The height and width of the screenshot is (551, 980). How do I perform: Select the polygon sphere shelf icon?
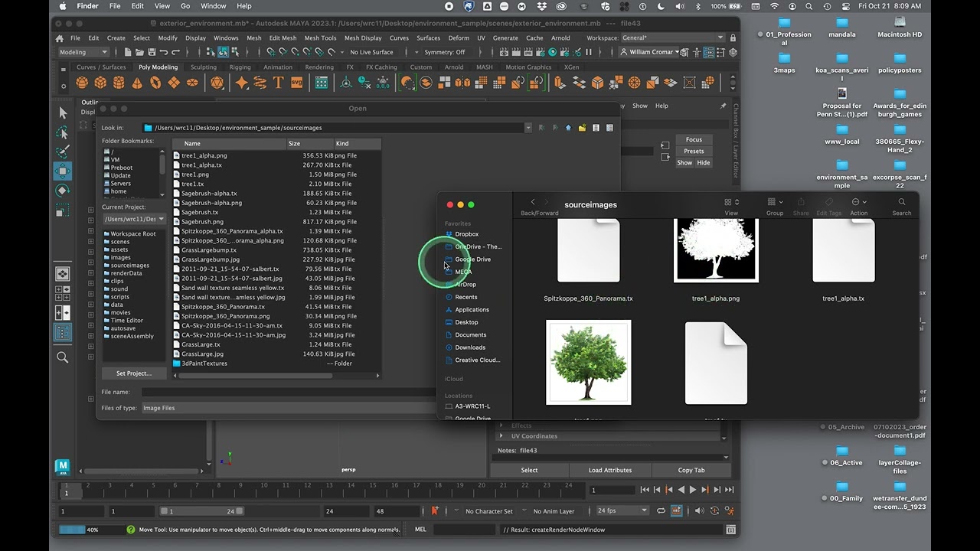tap(82, 83)
